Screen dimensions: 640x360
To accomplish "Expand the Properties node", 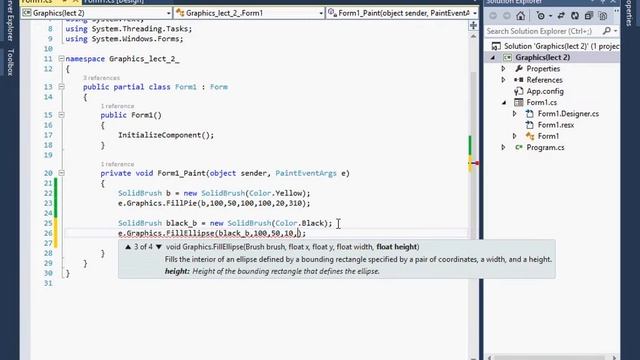I will [503, 69].
